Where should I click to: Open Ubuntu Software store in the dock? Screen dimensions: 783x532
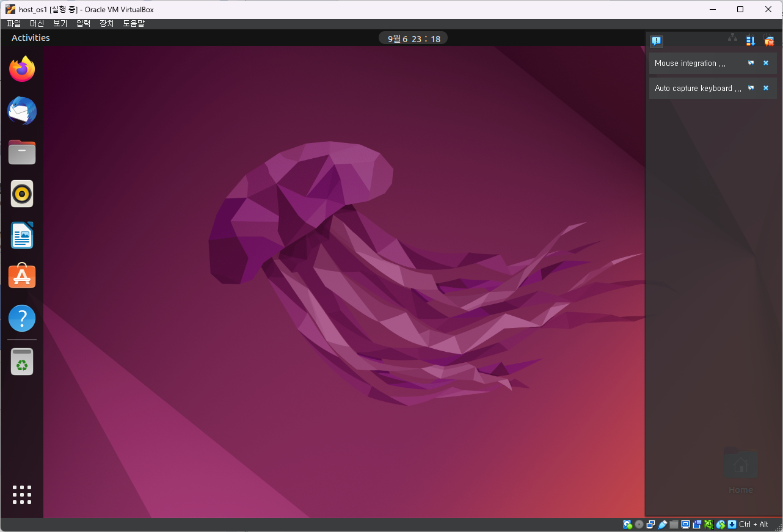coord(22,277)
